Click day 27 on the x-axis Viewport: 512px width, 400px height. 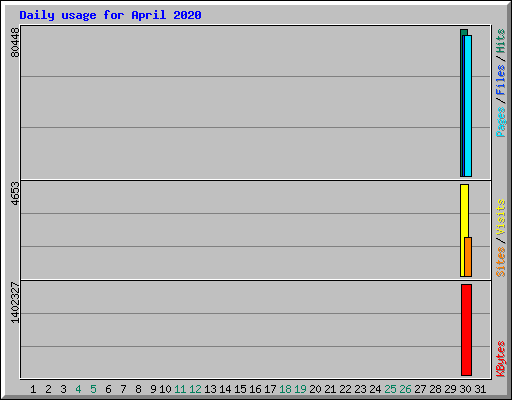tap(420, 389)
